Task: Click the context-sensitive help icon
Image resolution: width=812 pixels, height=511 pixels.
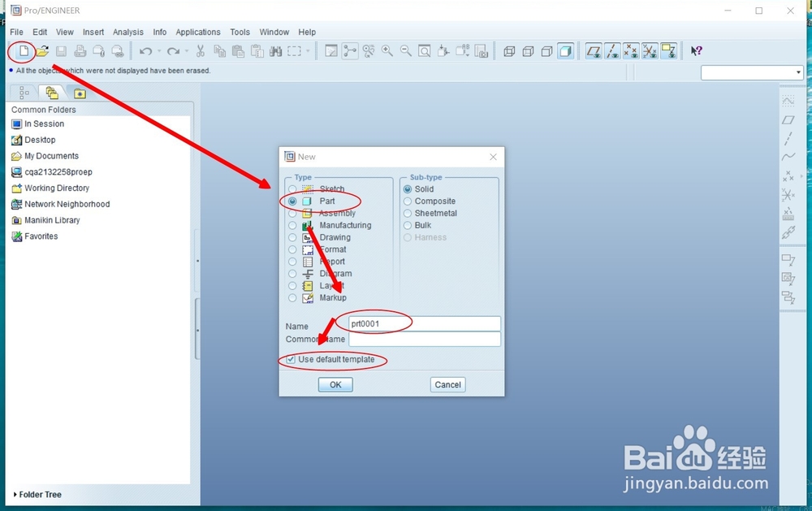Action: click(x=697, y=51)
